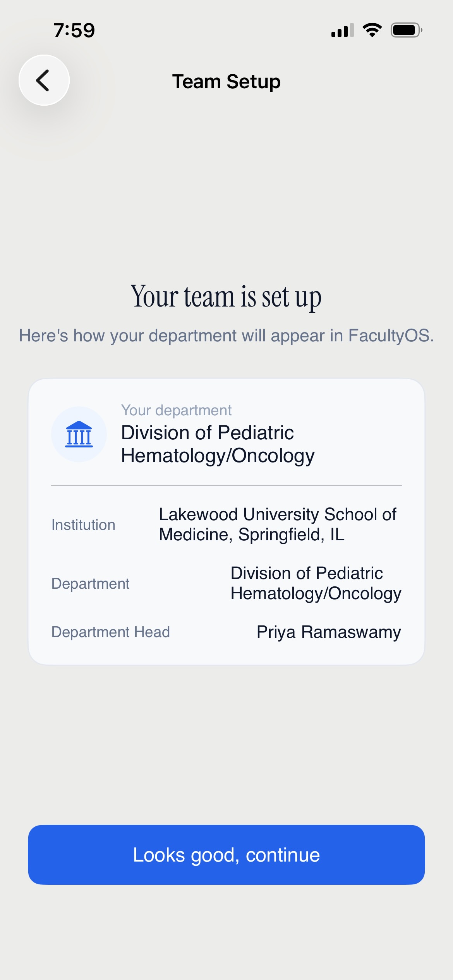The image size is (453, 980).
Task: Click the department building icon
Action: (79, 434)
